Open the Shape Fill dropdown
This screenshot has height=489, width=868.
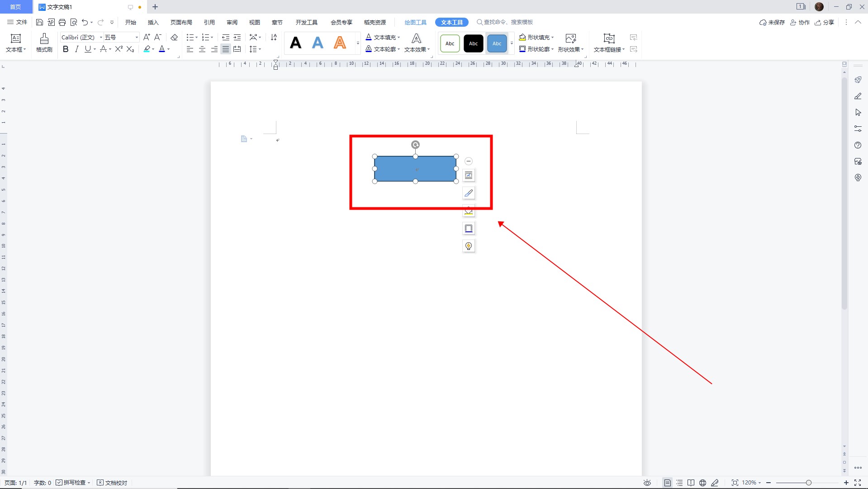537,37
